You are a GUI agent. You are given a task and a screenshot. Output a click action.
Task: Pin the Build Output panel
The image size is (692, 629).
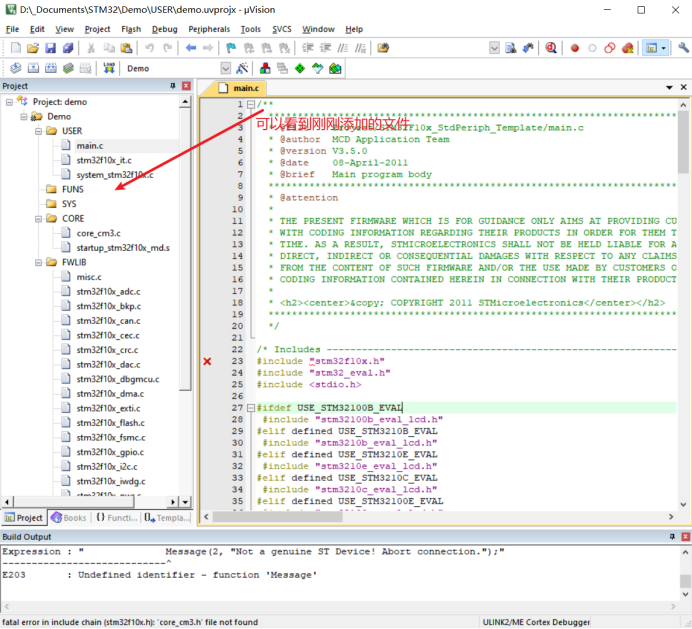(x=672, y=536)
